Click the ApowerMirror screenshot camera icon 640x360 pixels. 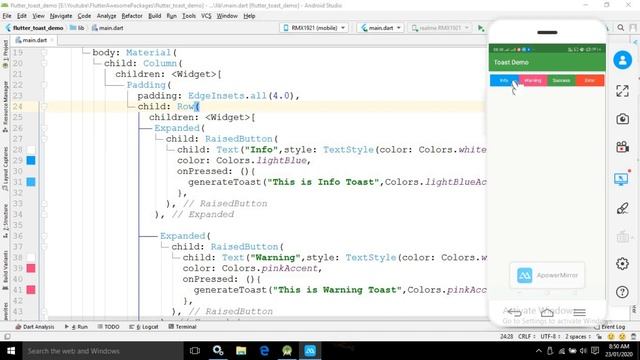coord(622,119)
